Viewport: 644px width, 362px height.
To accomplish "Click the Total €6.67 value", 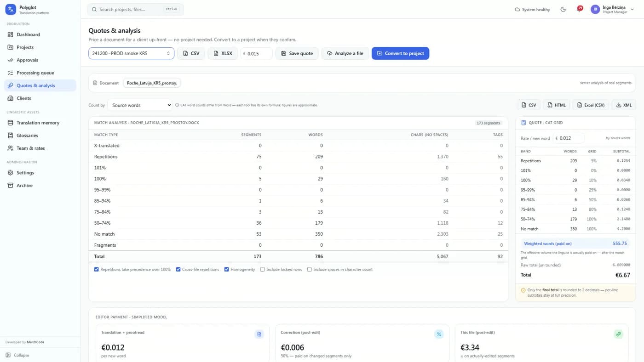I will pyautogui.click(x=623, y=275).
